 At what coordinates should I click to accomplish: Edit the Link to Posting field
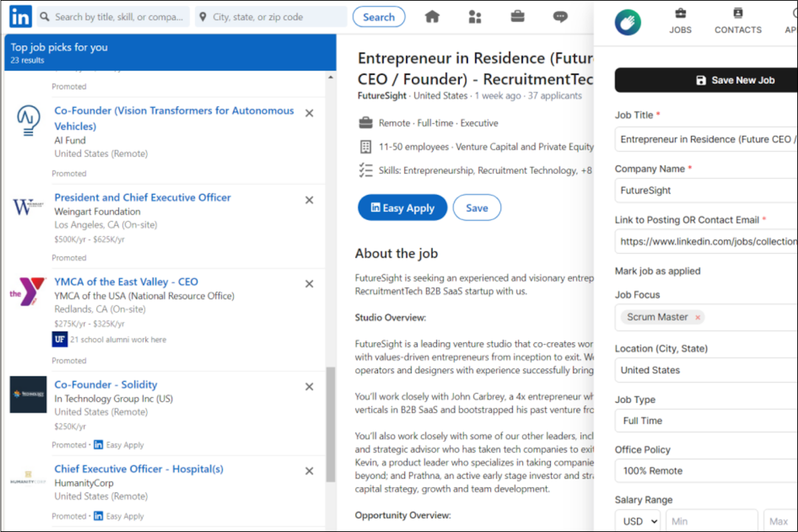pyautogui.click(x=706, y=241)
